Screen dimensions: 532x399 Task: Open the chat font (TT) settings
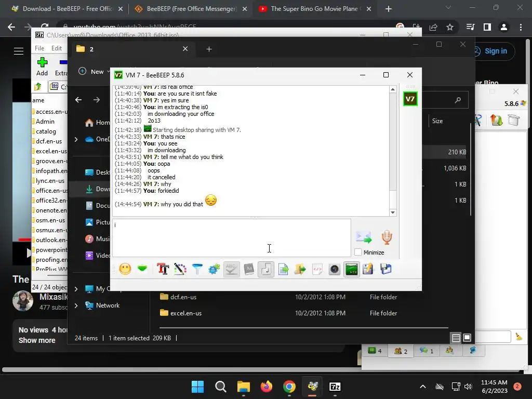tap(163, 270)
